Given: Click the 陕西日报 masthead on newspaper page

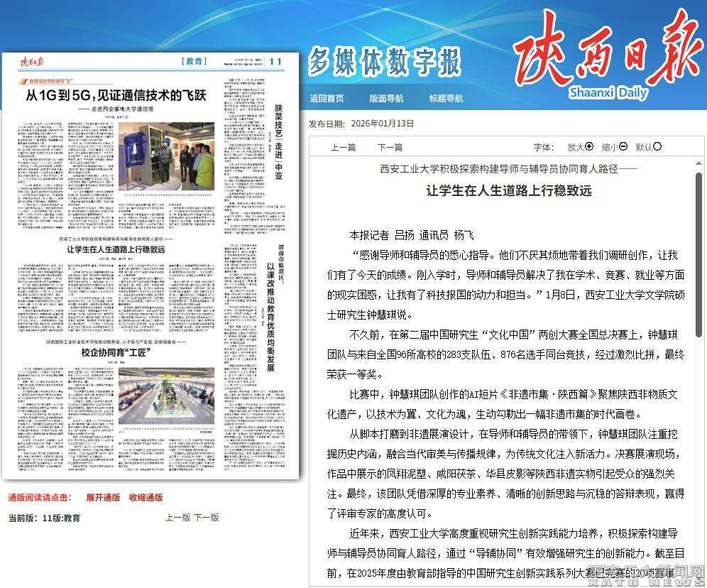Looking at the screenshot, I should pos(33,62).
